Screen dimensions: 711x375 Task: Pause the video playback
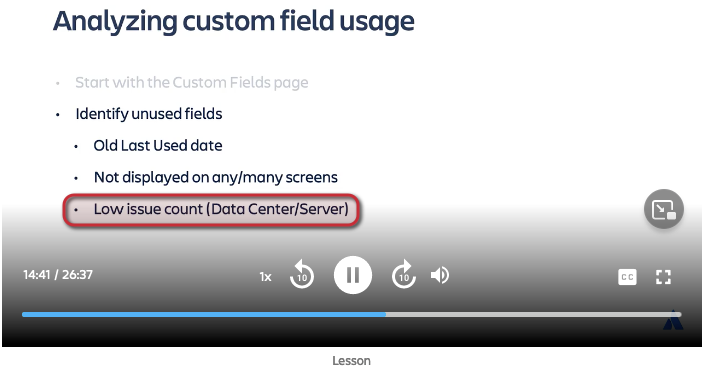353,275
